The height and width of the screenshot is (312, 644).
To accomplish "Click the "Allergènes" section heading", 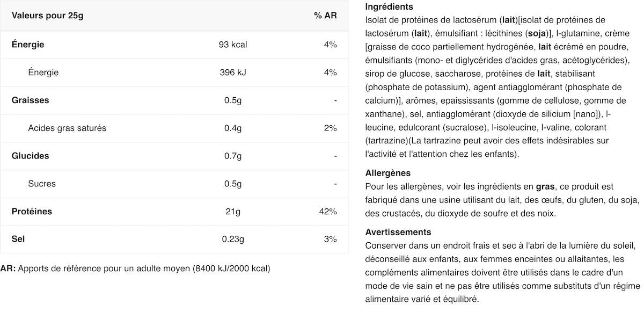I will [x=387, y=173].
